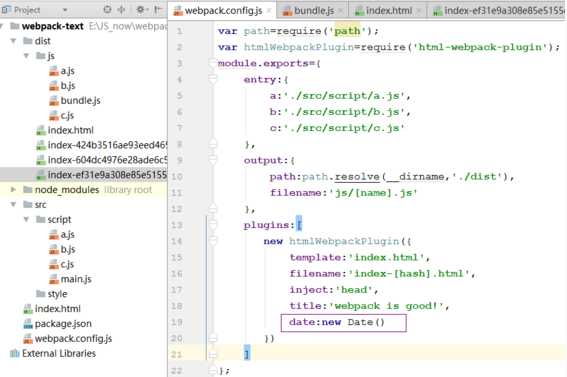Switch to the index.html editor tab
Viewport: 567px width, 377px height.
tap(389, 11)
